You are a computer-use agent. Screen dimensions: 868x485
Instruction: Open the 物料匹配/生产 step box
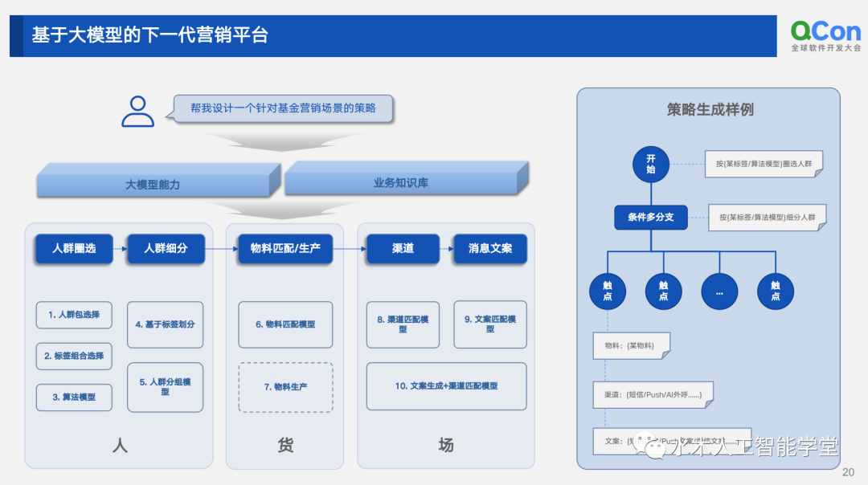(x=285, y=249)
